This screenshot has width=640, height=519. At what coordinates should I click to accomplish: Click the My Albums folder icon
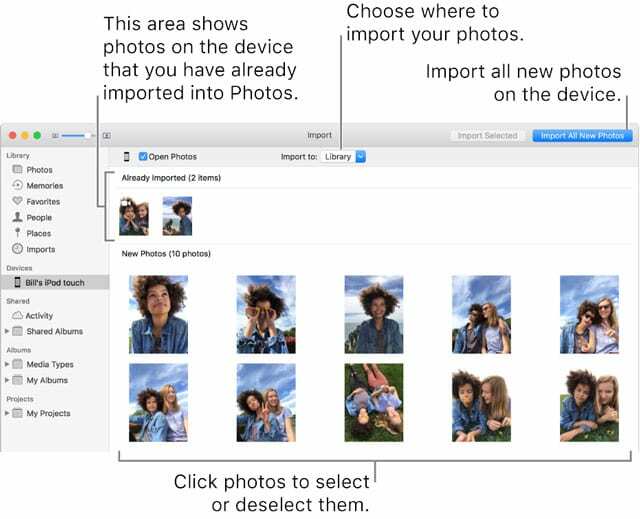(x=17, y=380)
